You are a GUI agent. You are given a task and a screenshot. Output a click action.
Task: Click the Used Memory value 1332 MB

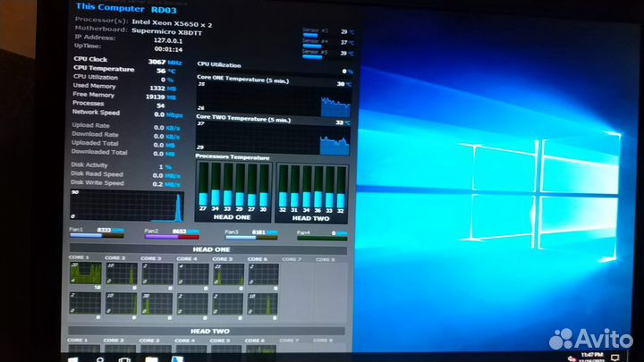point(163,88)
